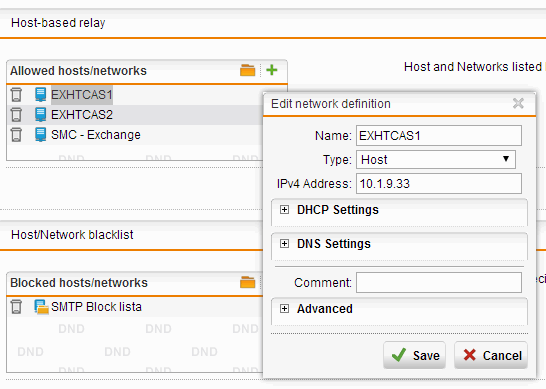546x389 pixels.
Task: Remove SMTP Block lista via trash icon
Action: [x=16, y=307]
